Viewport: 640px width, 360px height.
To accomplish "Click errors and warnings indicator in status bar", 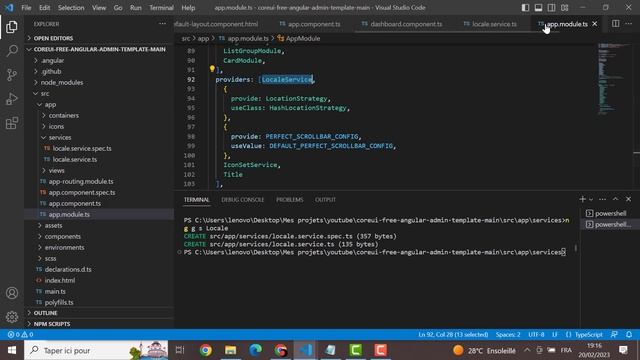I will [x=20, y=335].
